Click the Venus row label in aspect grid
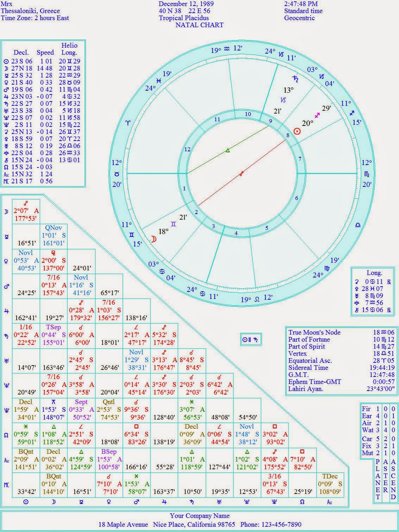Image resolution: width=399 pixels, height=532 pixels. (x=6, y=261)
